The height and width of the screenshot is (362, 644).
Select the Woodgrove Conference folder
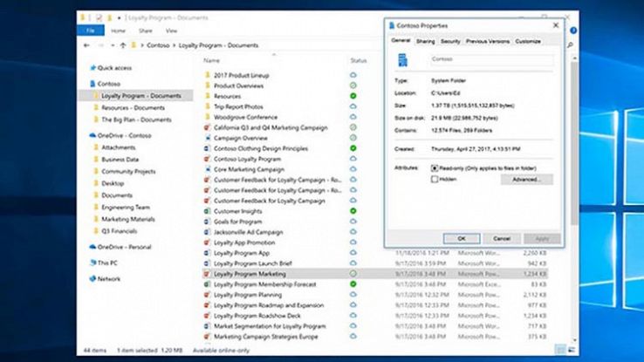tap(245, 117)
